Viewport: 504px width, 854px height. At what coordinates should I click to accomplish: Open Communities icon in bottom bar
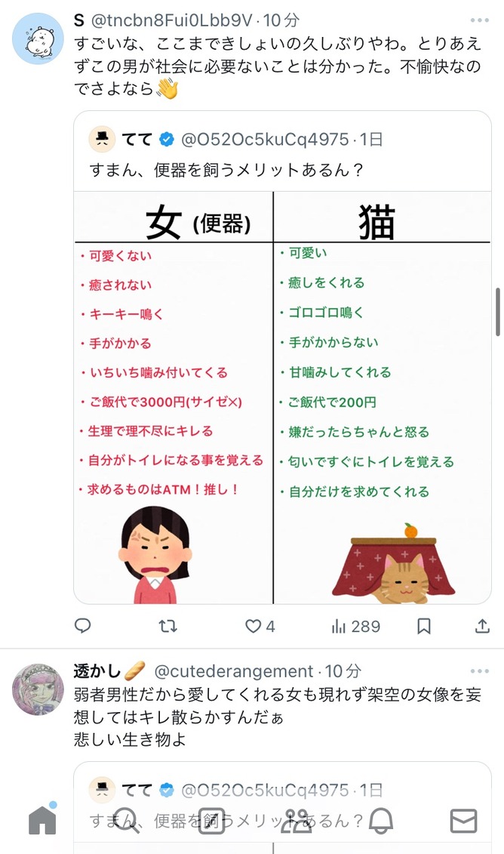(296, 821)
